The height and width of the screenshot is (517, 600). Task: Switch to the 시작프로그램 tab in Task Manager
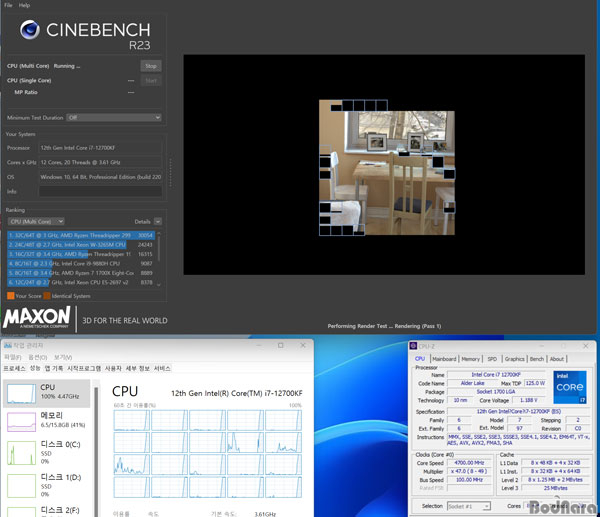point(84,368)
